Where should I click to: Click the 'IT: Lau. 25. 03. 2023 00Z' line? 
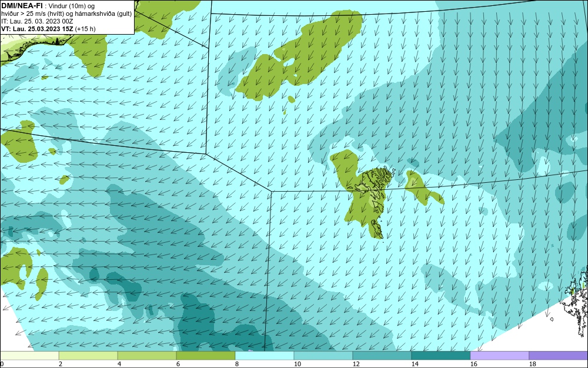[x=37, y=21]
